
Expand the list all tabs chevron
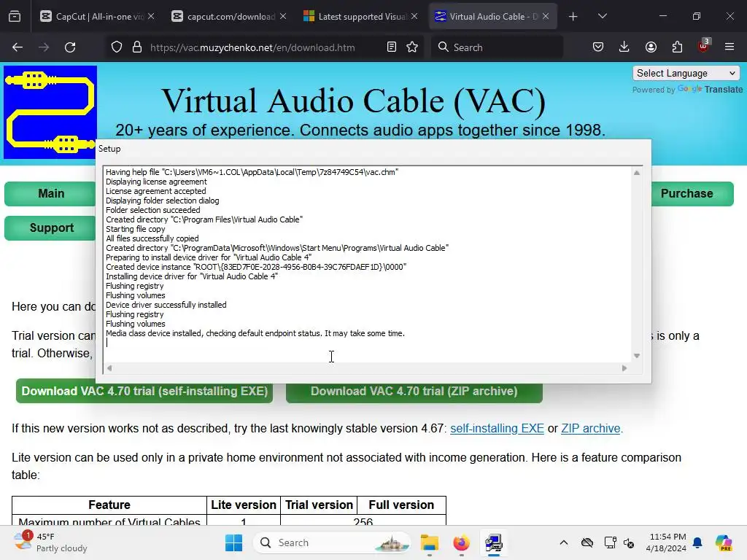coord(603,17)
